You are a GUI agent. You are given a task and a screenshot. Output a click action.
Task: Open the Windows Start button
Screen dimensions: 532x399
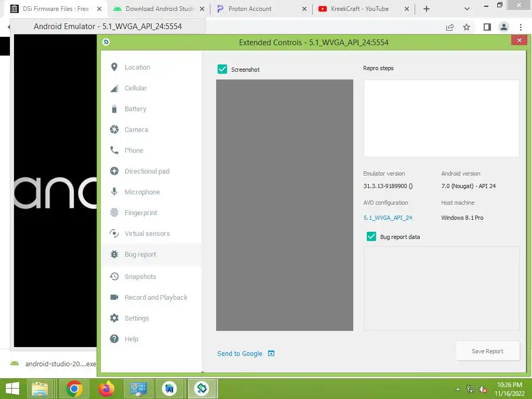click(x=12, y=389)
